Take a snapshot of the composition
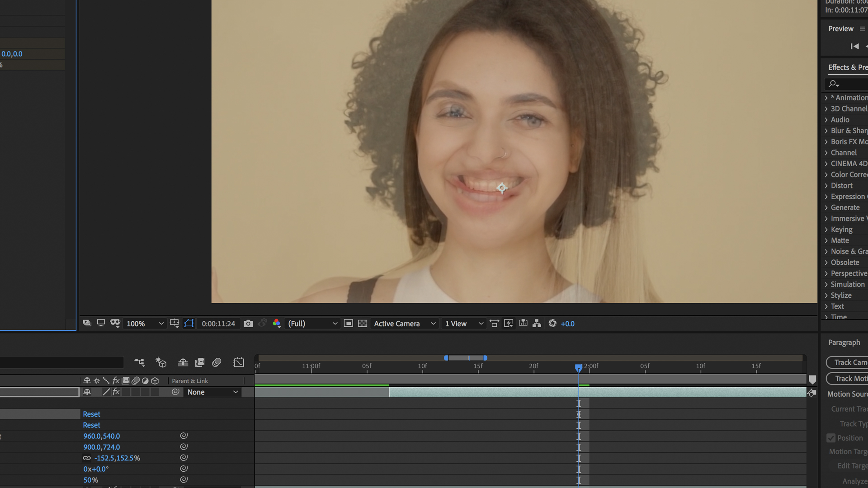The width and height of the screenshot is (868, 488). (x=248, y=323)
